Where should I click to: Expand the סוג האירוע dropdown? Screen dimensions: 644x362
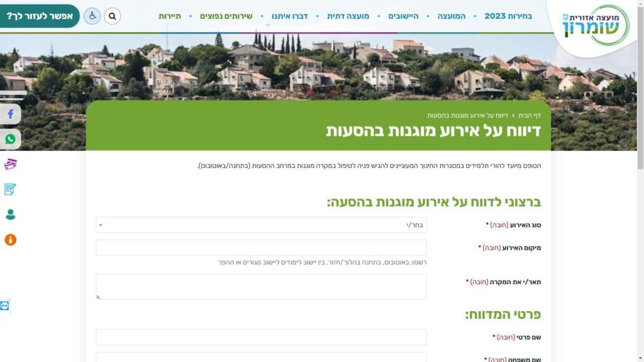pyautogui.click(x=261, y=225)
